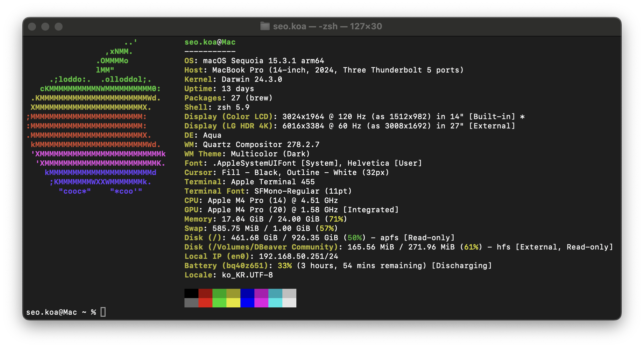
Task: Close the Terminal window with the leftmost title bar button
Action: pyautogui.click(x=32, y=27)
